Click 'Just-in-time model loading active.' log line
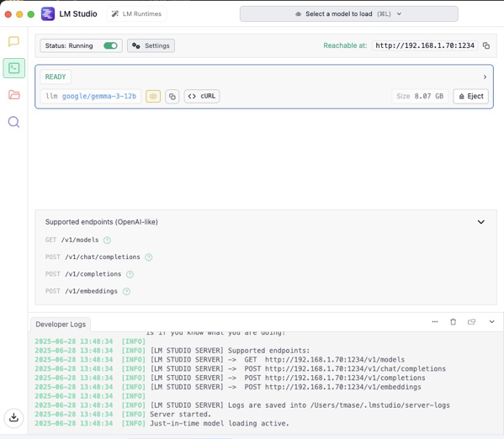Image resolution: width=504 pixels, height=439 pixels. [220, 424]
